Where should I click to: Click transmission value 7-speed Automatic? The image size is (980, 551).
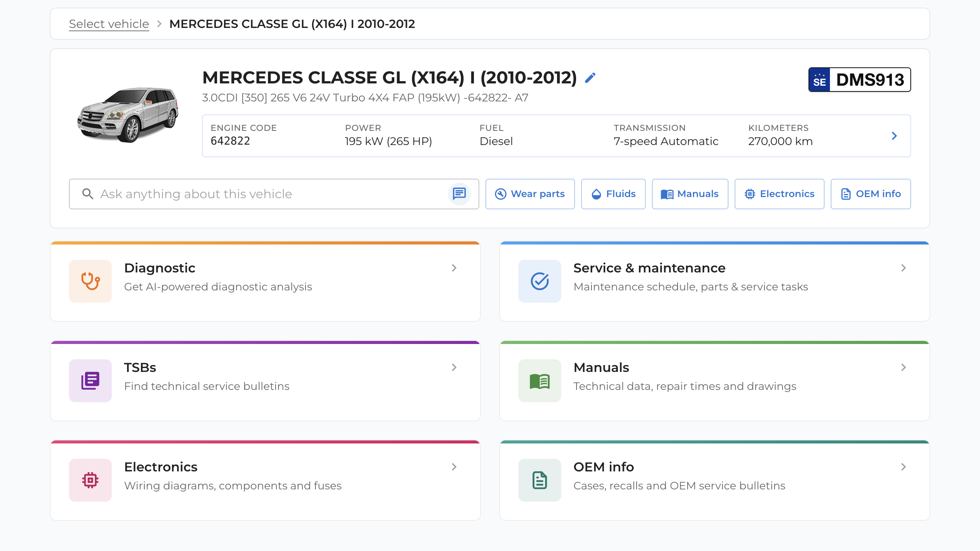(666, 141)
